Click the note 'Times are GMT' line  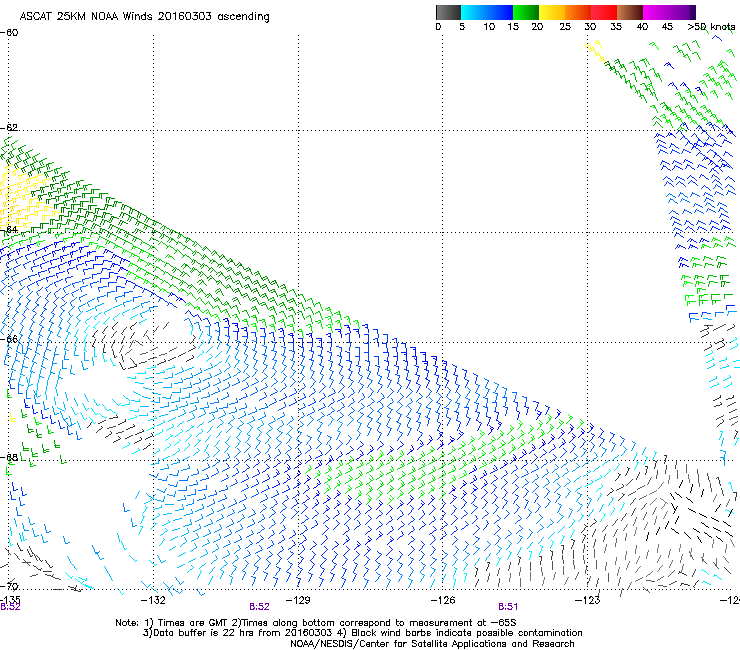pos(316,623)
